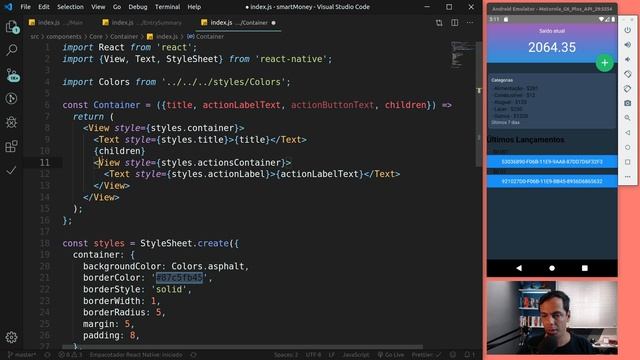Click 'Spaces: 2' indentation in status bar
640x360 pixels.
(x=286, y=355)
